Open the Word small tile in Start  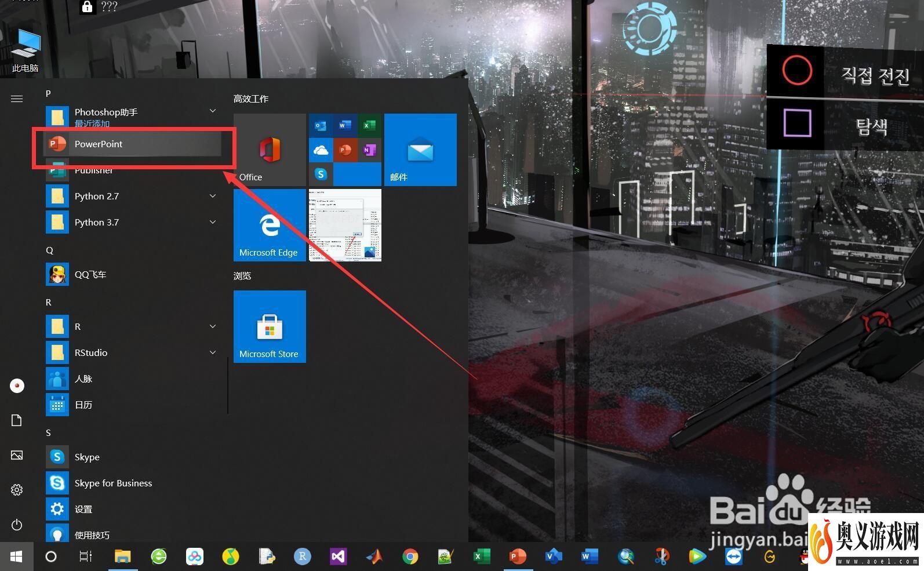pos(345,125)
